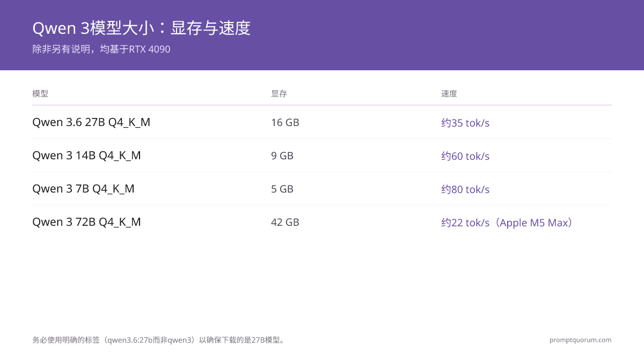Open the promptquorum.com source link
This screenshot has height=362, width=644.
click(580, 340)
